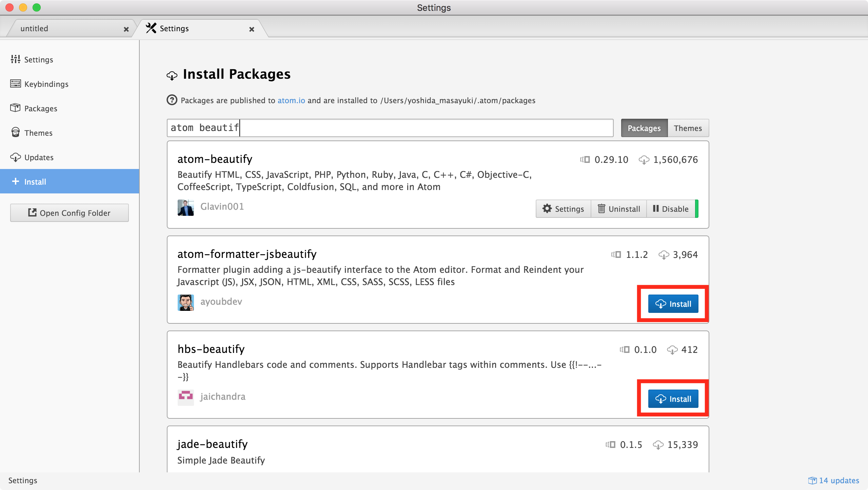Open Glavin001 author profile name

click(222, 206)
